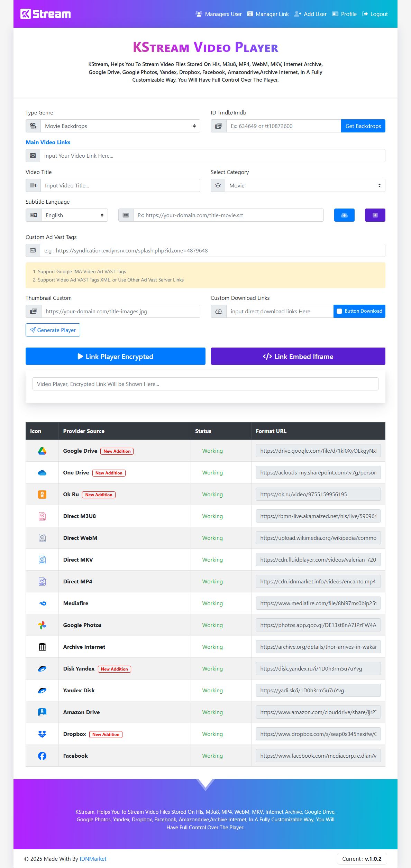Open Managers User in navigation
This screenshot has height=868, width=411.
pos(219,14)
